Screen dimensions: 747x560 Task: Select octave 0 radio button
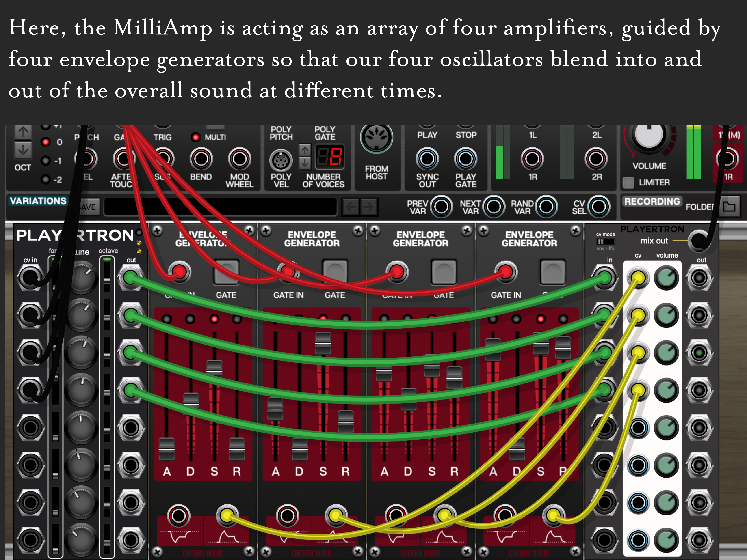[x=45, y=142]
